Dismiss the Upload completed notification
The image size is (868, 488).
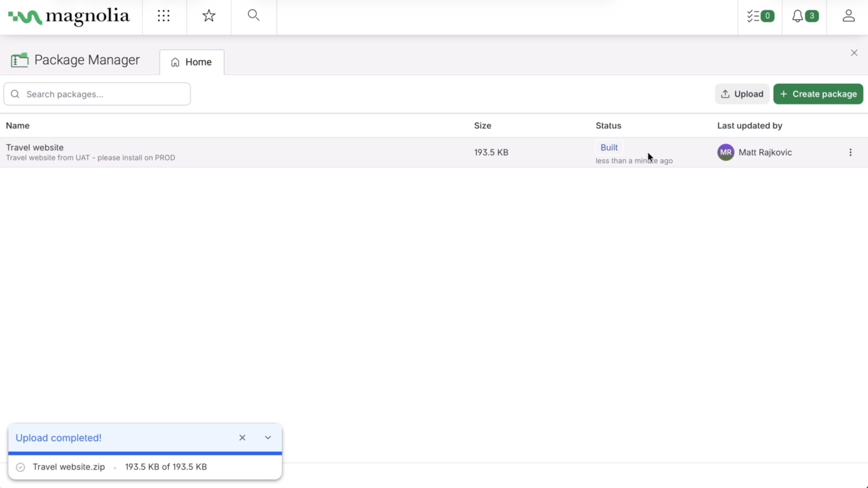(x=242, y=437)
